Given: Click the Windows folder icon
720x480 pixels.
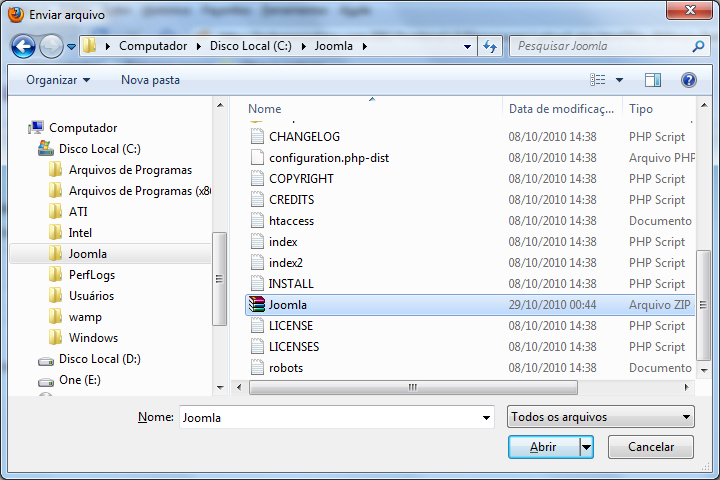Looking at the screenshot, I should [x=56, y=338].
